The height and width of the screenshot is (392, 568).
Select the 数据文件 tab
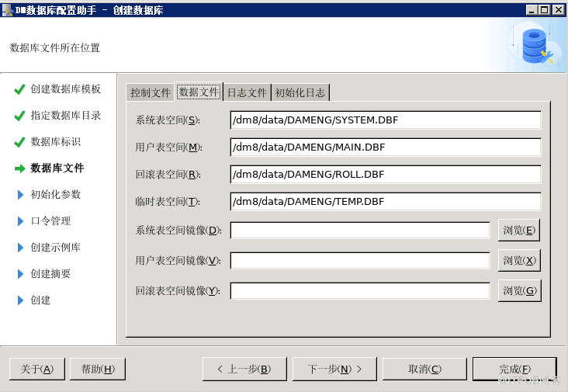pyautogui.click(x=199, y=92)
